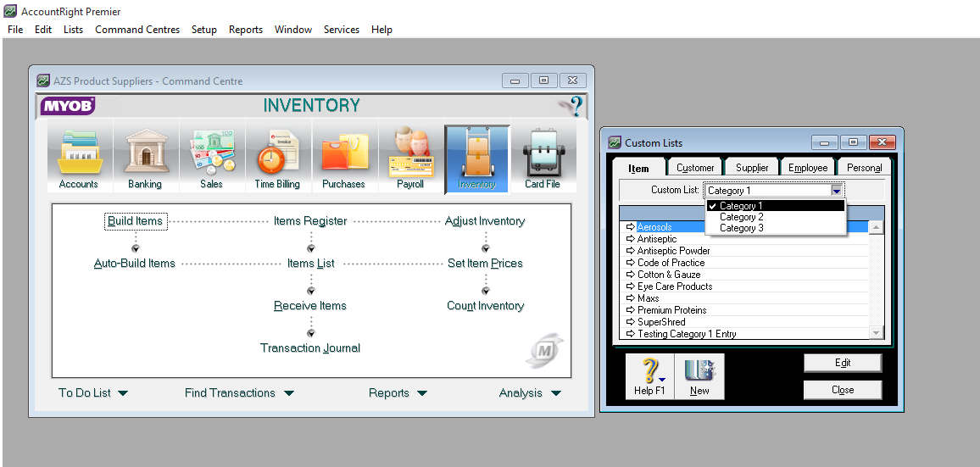Viewport: 980px width, 467px height.
Task: Open the Items List link
Action: pos(310,264)
